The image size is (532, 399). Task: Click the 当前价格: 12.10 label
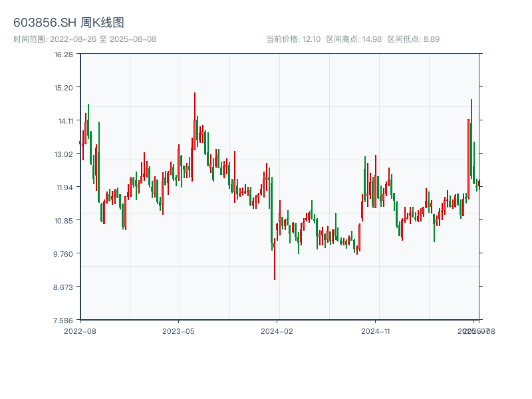(293, 39)
